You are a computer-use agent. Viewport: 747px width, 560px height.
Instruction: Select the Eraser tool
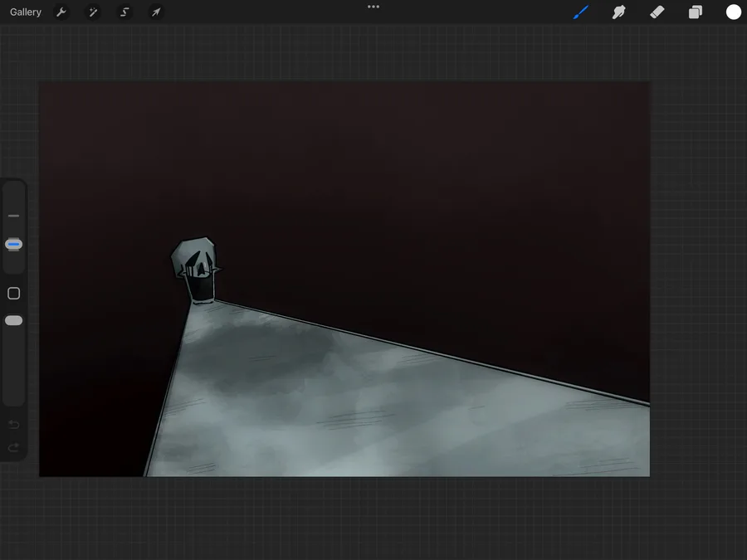pyautogui.click(x=657, y=12)
